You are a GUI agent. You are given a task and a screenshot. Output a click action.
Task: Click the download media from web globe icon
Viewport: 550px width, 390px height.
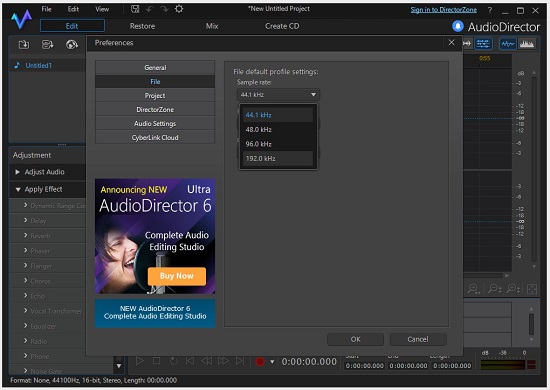(x=72, y=45)
